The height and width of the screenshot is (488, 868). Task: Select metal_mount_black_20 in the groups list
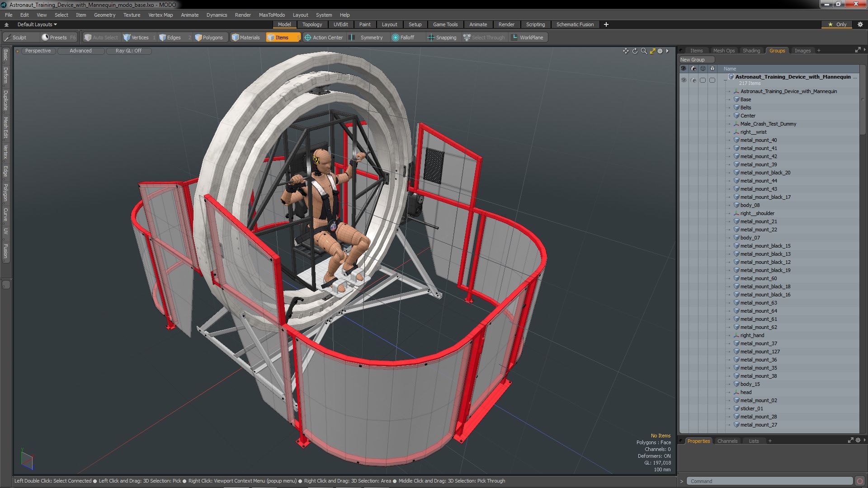pyautogui.click(x=765, y=173)
